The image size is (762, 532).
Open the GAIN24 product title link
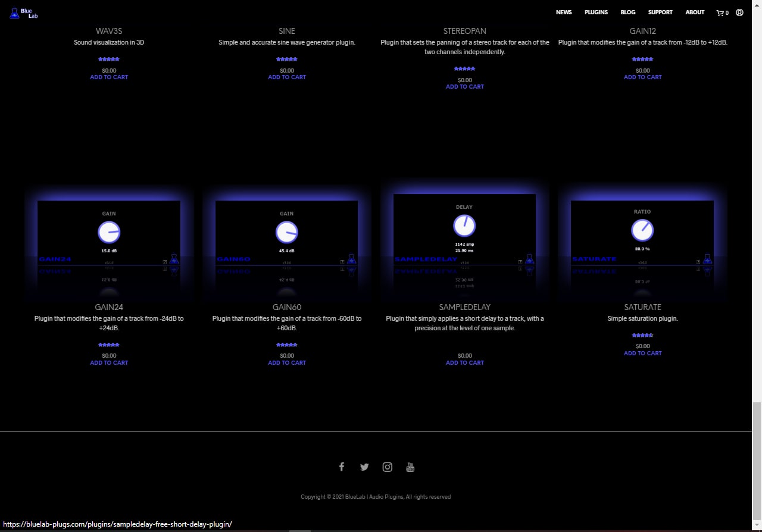(109, 307)
